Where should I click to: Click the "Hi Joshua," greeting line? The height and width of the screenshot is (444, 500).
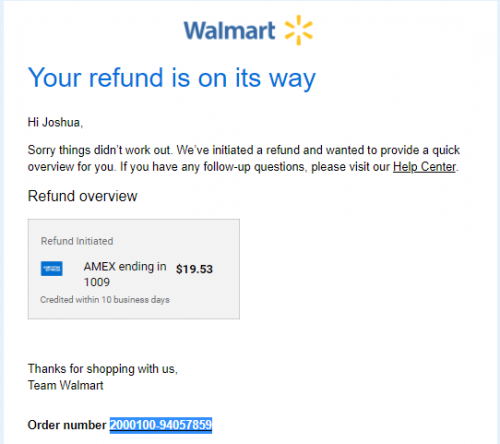click(x=55, y=122)
